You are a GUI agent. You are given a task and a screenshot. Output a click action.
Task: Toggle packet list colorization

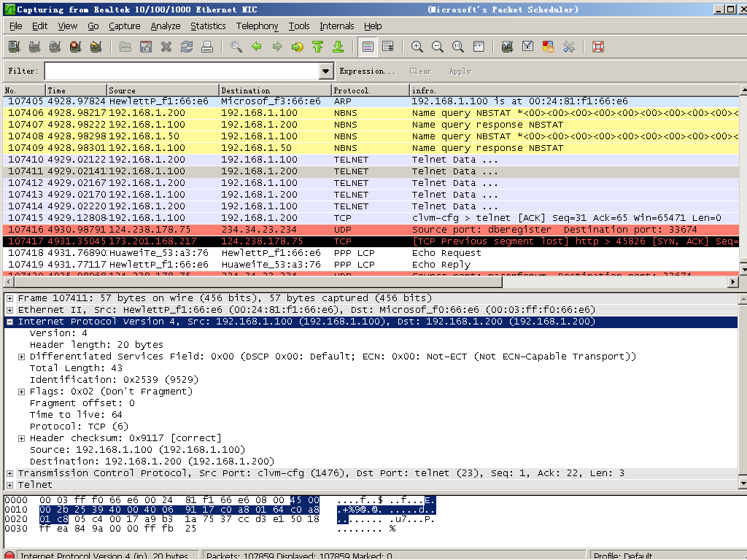(x=368, y=47)
